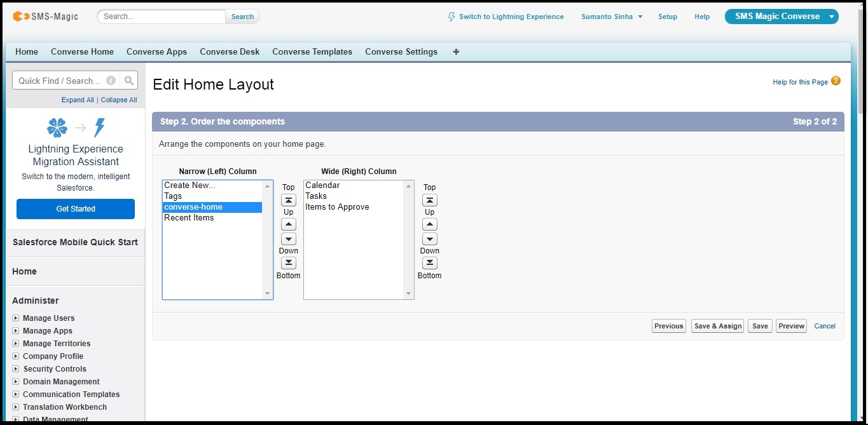Select Recent Items in Narrow column
The height and width of the screenshot is (425, 868).
[x=212, y=218]
